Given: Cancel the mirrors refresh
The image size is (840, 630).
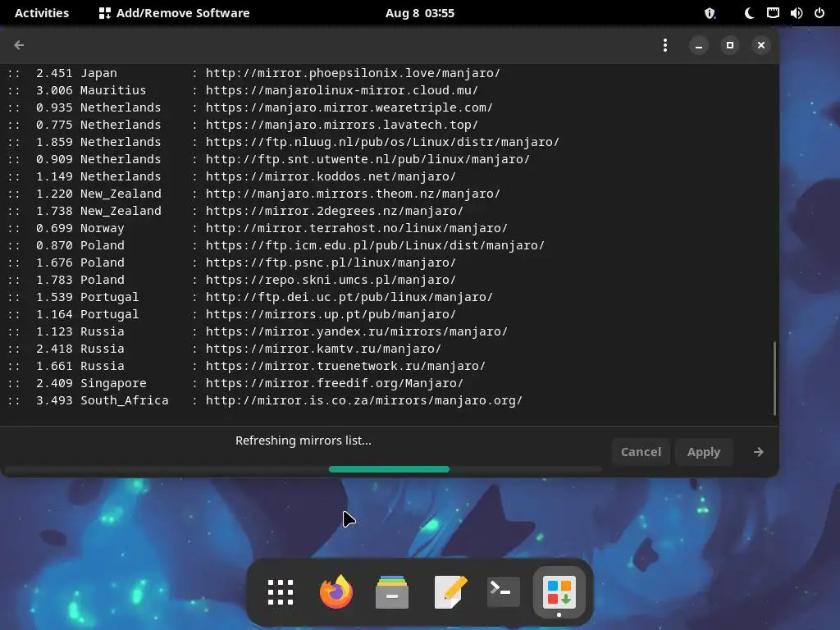Looking at the screenshot, I should [x=641, y=452].
